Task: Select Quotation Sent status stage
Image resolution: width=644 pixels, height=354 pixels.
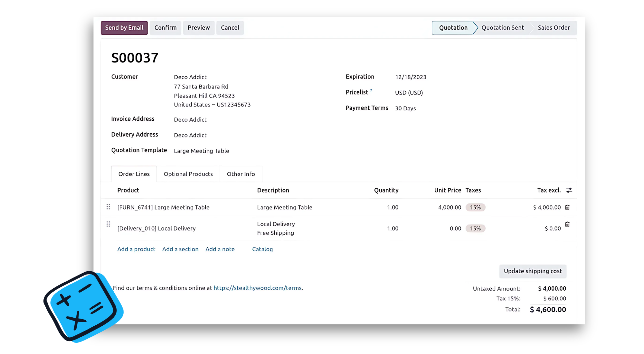Action: (502, 28)
